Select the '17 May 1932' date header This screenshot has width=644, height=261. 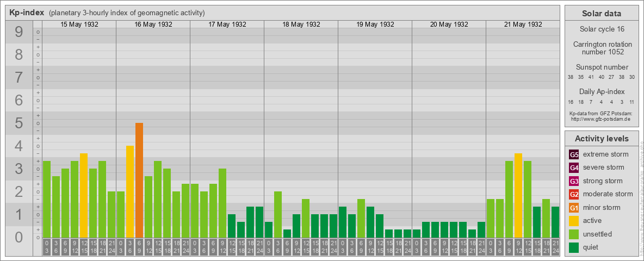pyautogui.click(x=227, y=24)
